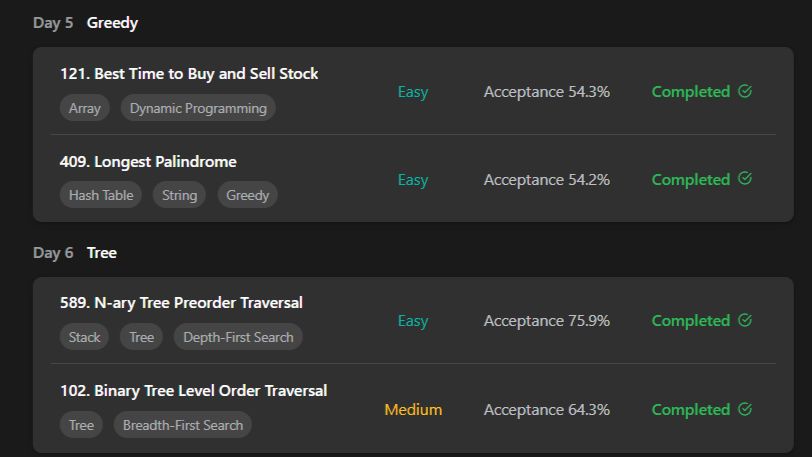
Task: Select the Breadth-First Search tag
Action: click(183, 425)
